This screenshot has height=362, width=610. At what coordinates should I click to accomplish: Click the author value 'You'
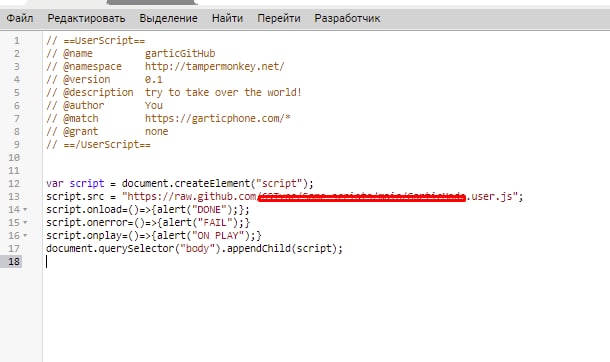click(x=154, y=105)
